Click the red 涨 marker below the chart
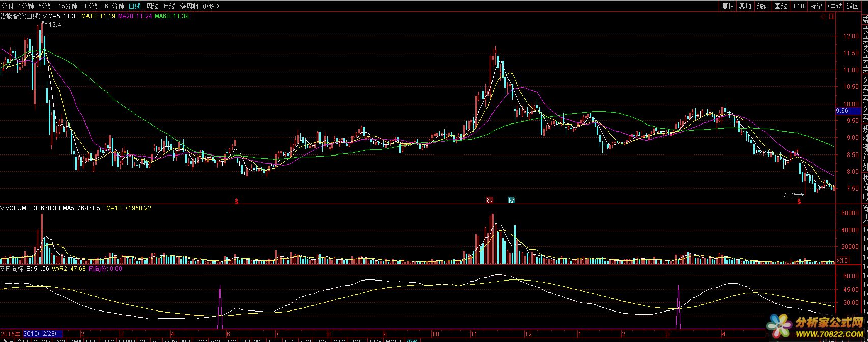The height and width of the screenshot is (342, 868). coord(489,200)
